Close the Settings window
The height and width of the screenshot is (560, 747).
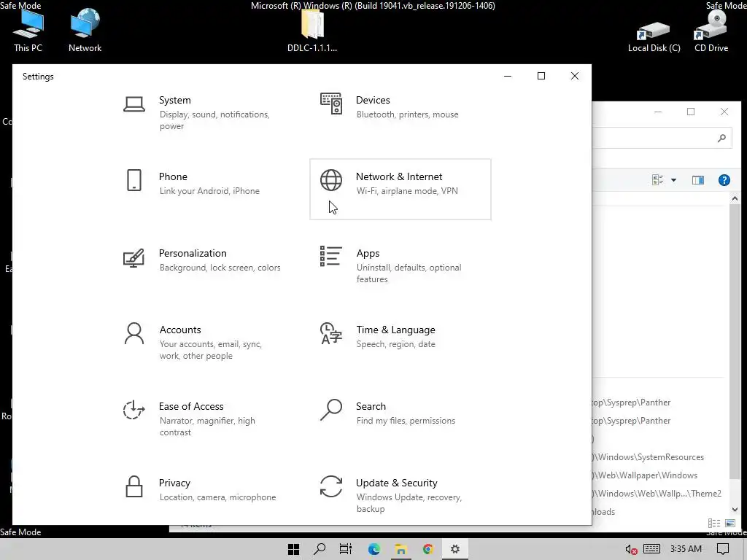tap(575, 76)
